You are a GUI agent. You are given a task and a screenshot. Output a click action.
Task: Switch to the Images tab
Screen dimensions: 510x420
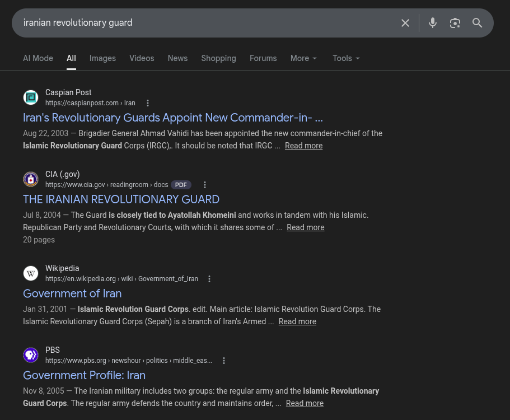pyautogui.click(x=102, y=58)
